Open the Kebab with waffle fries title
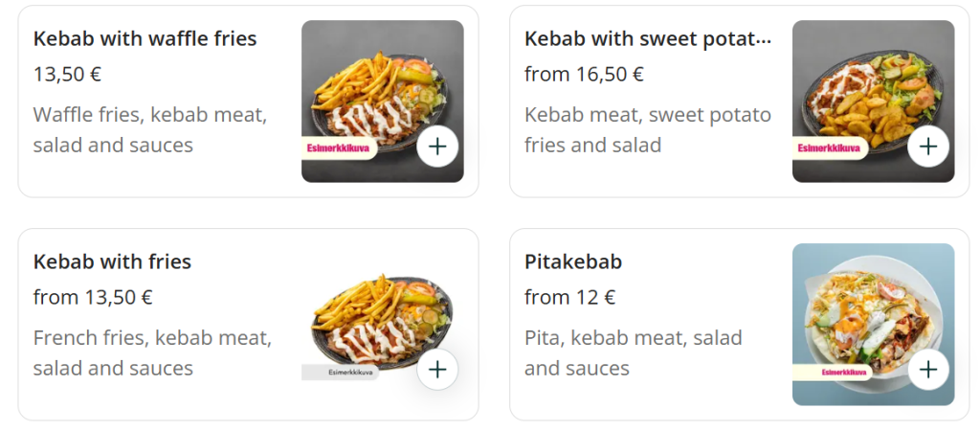Screen dimensions: 980x431 [145, 39]
